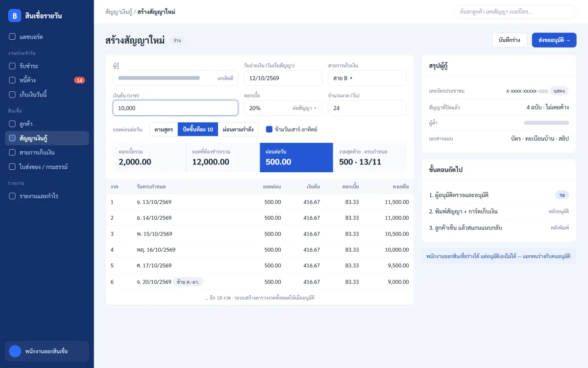Open รายงานและกำไร from the sidebar
The width and height of the screenshot is (588, 368).
point(47,196)
